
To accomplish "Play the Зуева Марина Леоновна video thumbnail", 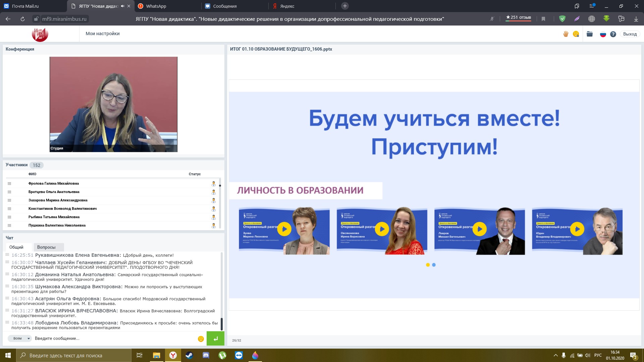I will point(284,229).
